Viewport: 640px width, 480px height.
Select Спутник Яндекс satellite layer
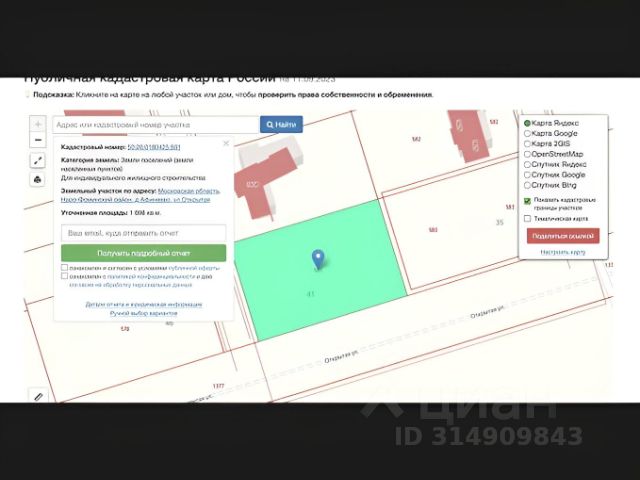pyautogui.click(x=527, y=164)
